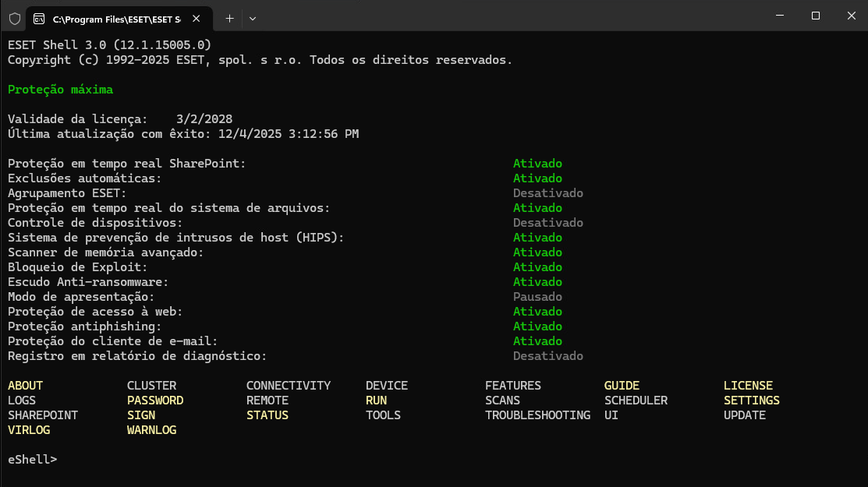Click "Ativado" status beside Bloqueio de Exploit
Screen dimensions: 868x487
coord(537,267)
